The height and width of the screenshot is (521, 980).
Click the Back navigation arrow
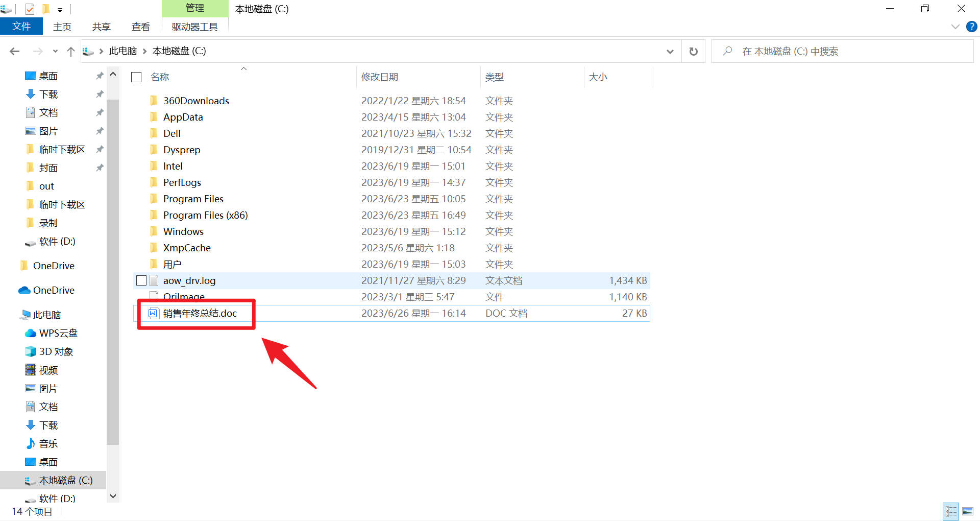tap(15, 51)
